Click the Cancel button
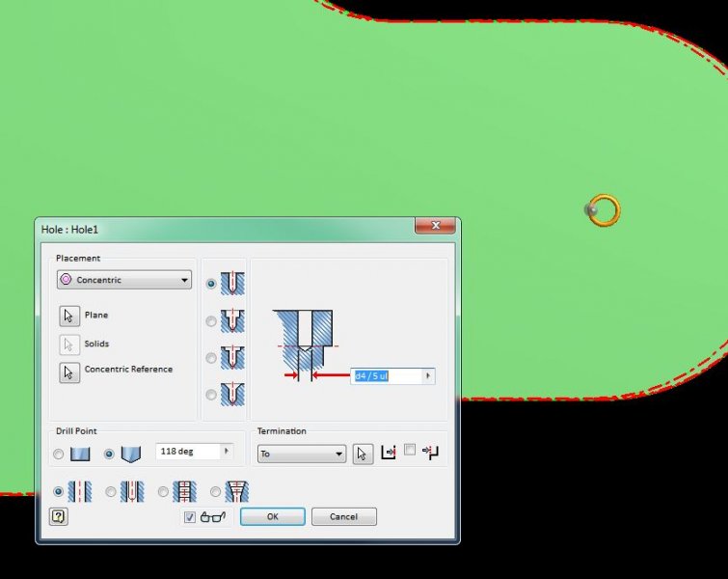The height and width of the screenshot is (579, 728). (344, 516)
